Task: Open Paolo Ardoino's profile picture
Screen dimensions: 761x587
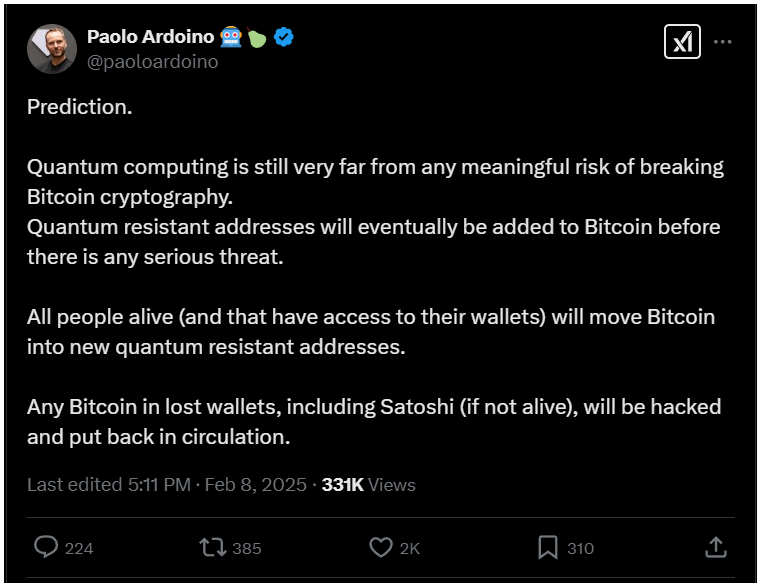Action: coord(52,49)
